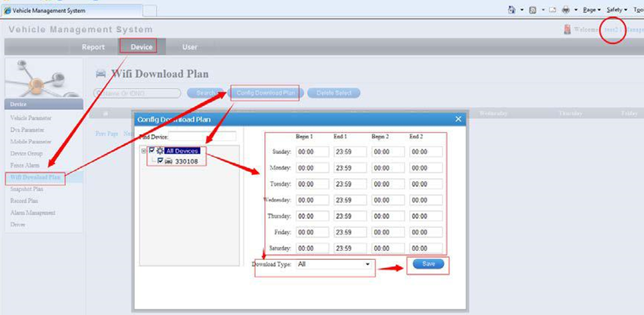Click Thursday End 2 time field
Screen dimensions: 644x315
click(426, 216)
